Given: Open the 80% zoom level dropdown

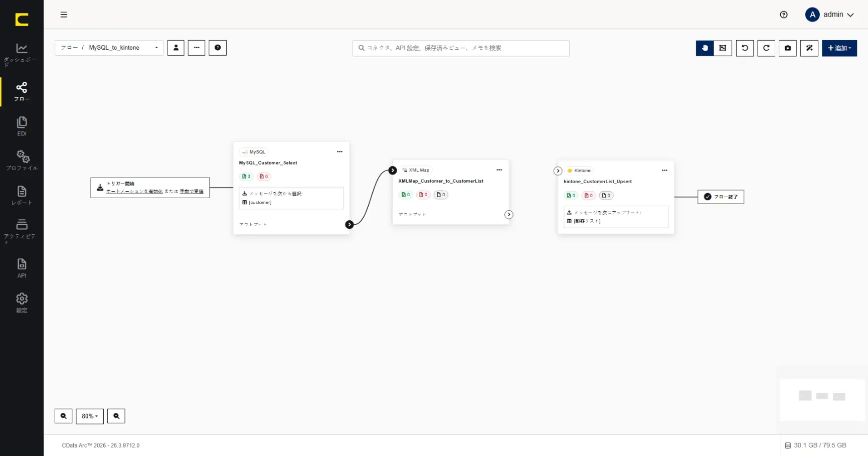Looking at the screenshot, I should 90,416.
